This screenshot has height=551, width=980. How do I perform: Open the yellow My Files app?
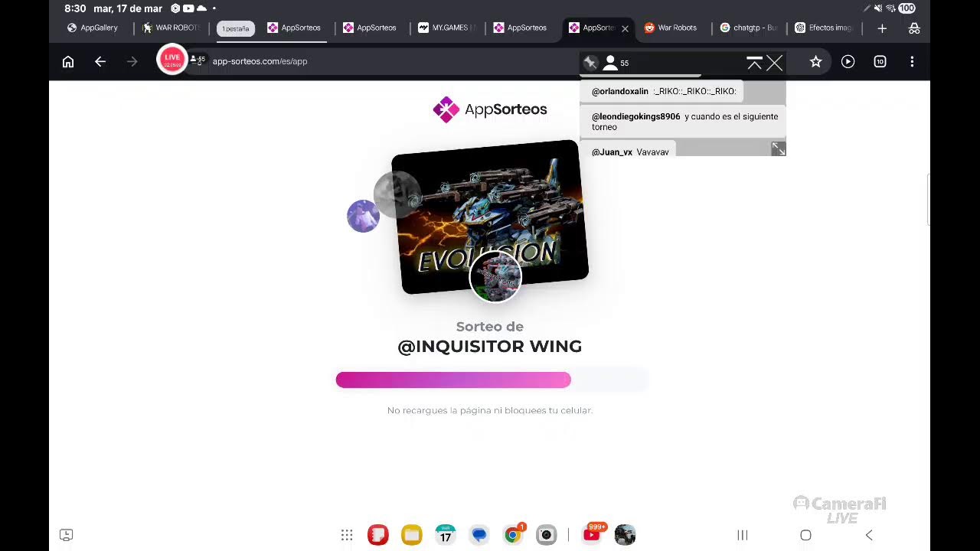tap(412, 535)
